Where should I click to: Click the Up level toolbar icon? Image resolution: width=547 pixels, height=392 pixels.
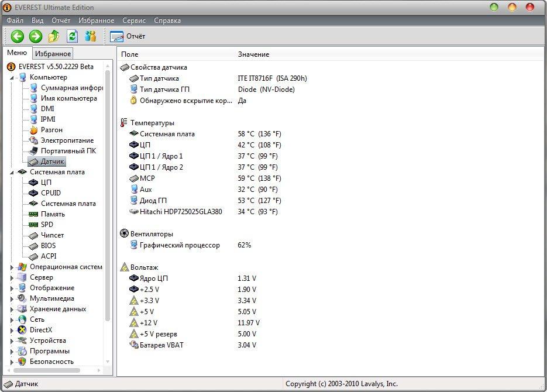point(54,36)
